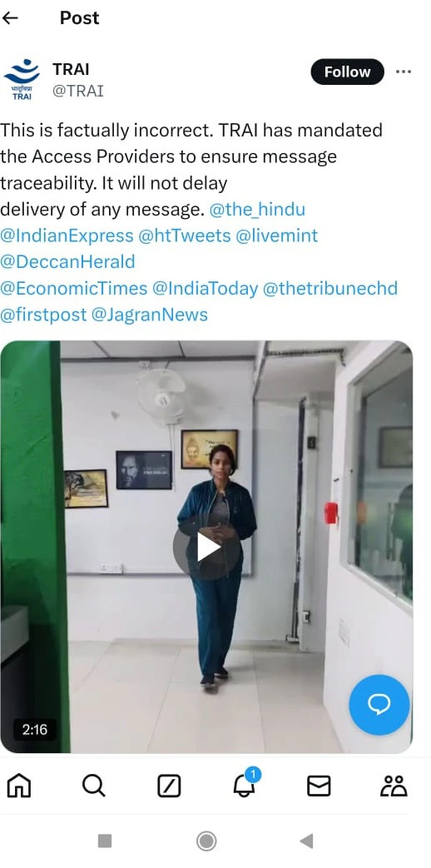Tap the blue floating reply bubble

click(379, 705)
